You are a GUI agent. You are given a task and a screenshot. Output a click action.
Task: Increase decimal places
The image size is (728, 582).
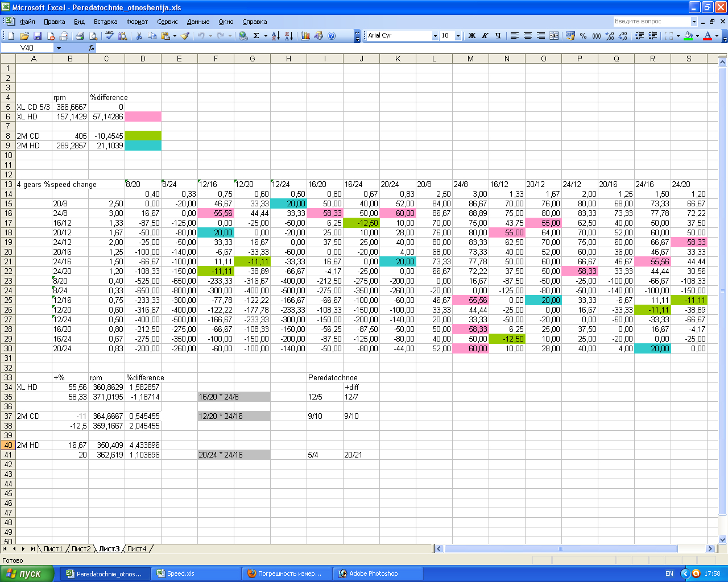[610, 36]
